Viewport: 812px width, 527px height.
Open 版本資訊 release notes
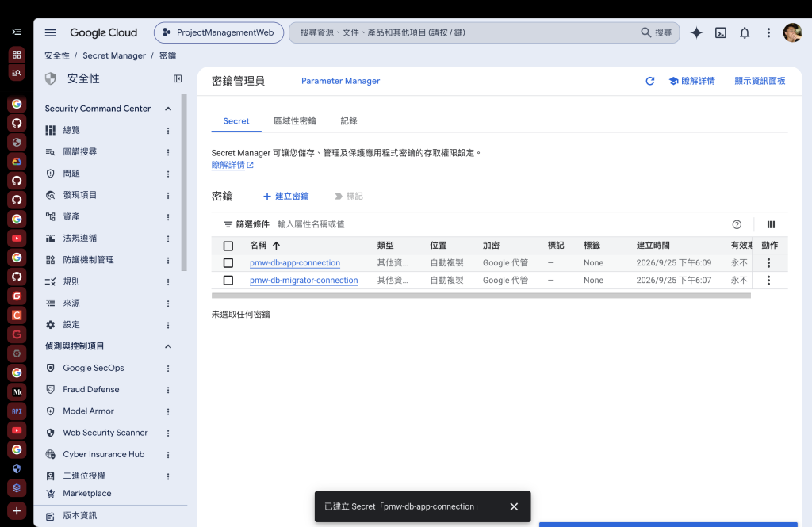click(80, 516)
